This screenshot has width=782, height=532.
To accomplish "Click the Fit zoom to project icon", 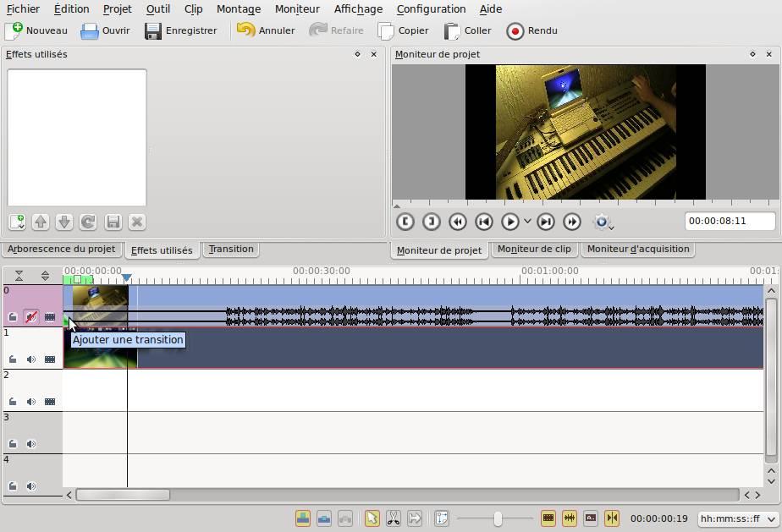I will click(x=441, y=518).
